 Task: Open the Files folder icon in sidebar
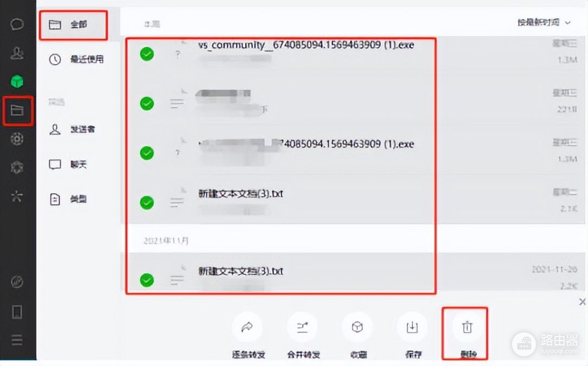17,110
